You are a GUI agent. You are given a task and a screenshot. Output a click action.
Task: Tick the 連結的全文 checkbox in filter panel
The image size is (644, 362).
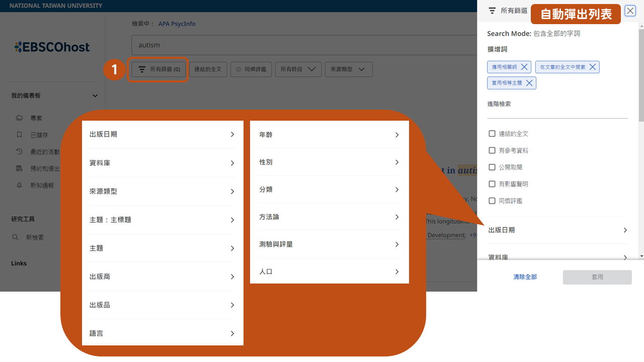pos(492,133)
